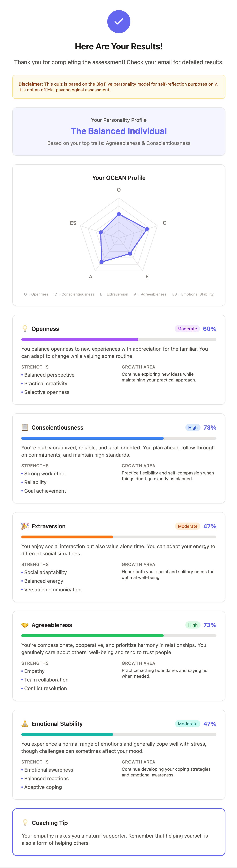Screen dimensions: 237x868
Task: Click the Conscientiousness clipboard icon
Action: point(25,427)
